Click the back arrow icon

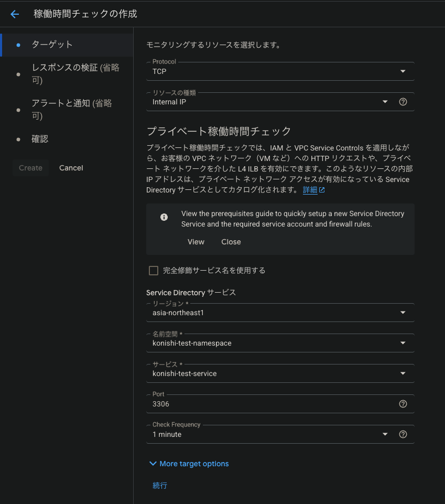[15, 14]
